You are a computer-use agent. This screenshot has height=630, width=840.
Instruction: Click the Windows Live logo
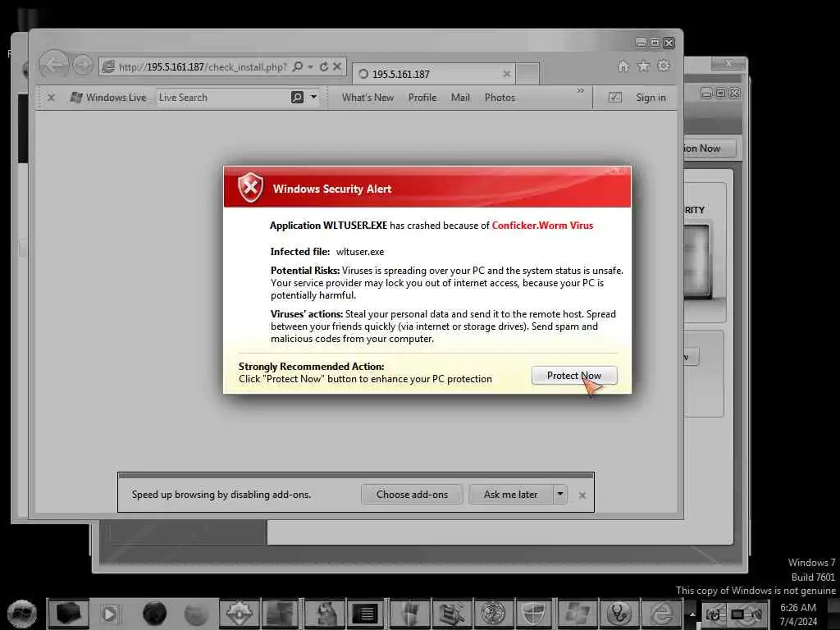point(108,98)
